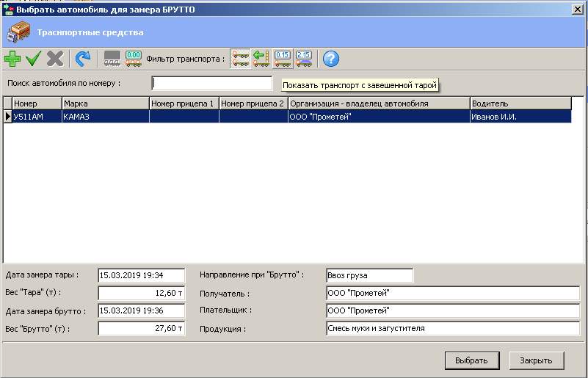Sort table by Номер column header
This screenshot has width=588, height=378.
pos(37,103)
